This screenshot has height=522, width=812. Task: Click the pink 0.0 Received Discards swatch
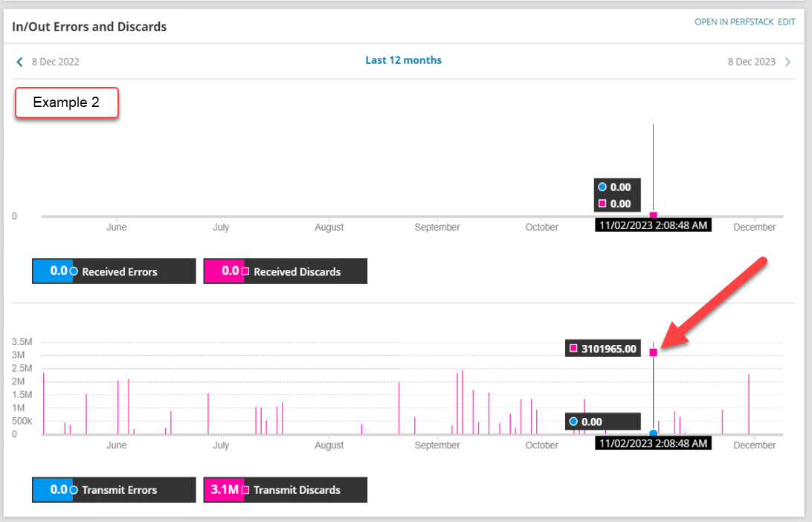[x=224, y=271]
